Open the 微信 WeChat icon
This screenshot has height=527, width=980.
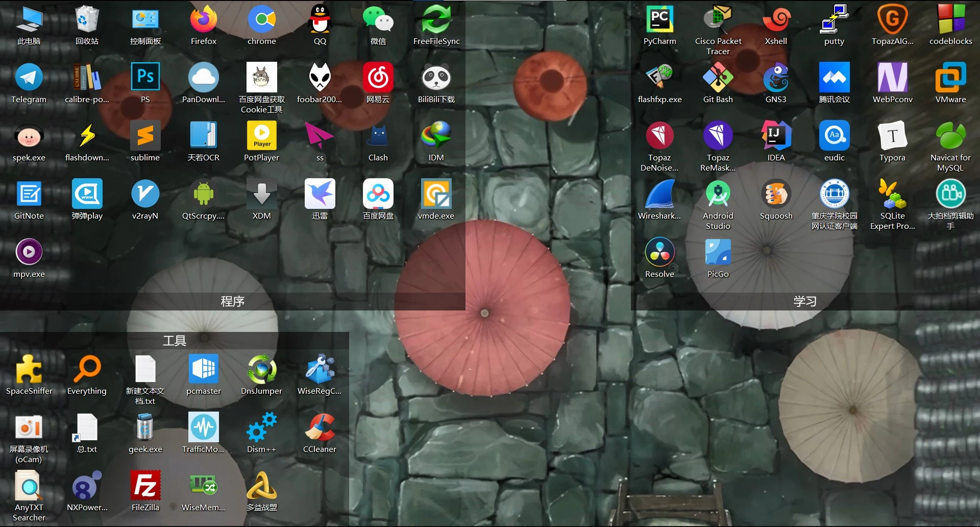(x=378, y=19)
